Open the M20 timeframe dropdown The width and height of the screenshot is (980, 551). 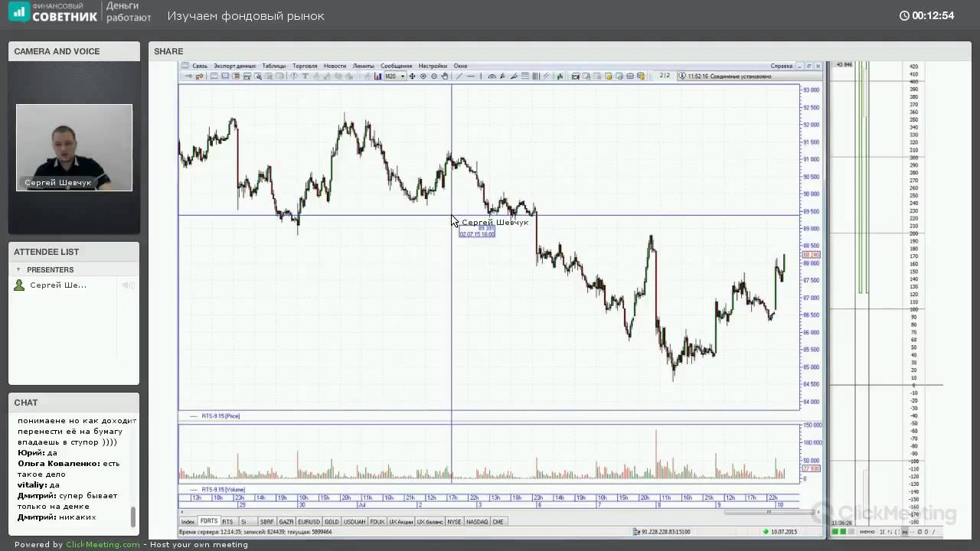(x=395, y=76)
